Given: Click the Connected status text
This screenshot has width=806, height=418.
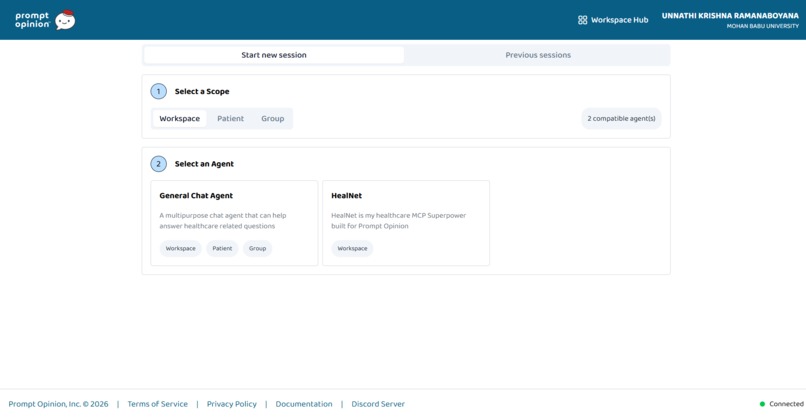Looking at the screenshot, I should point(786,404).
